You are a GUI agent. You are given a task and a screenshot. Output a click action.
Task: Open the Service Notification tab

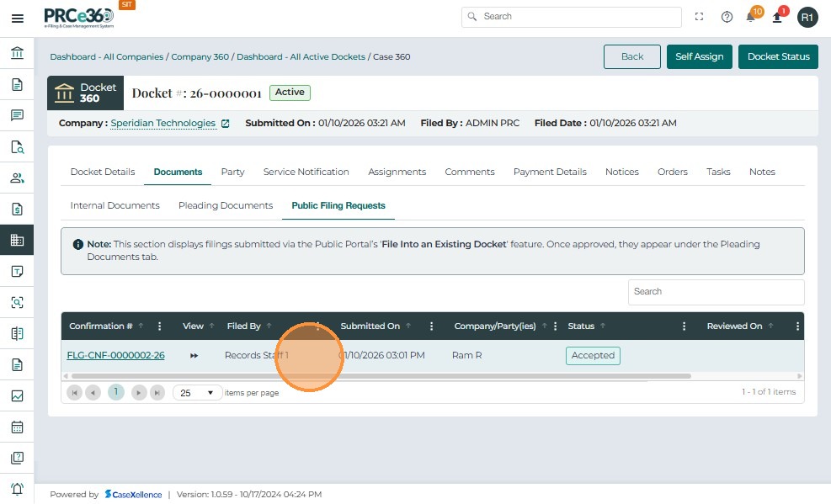[x=306, y=172]
